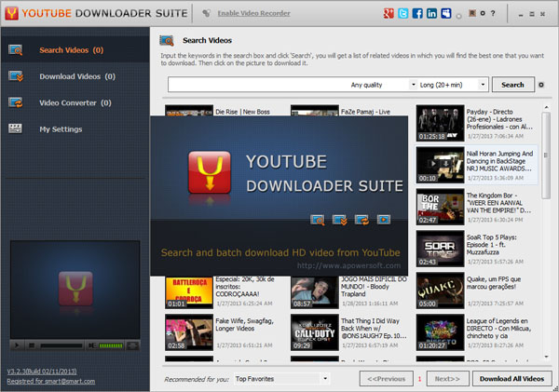559x392 pixels.
Task: Open the Any quality dropdown
Action: click(383, 85)
